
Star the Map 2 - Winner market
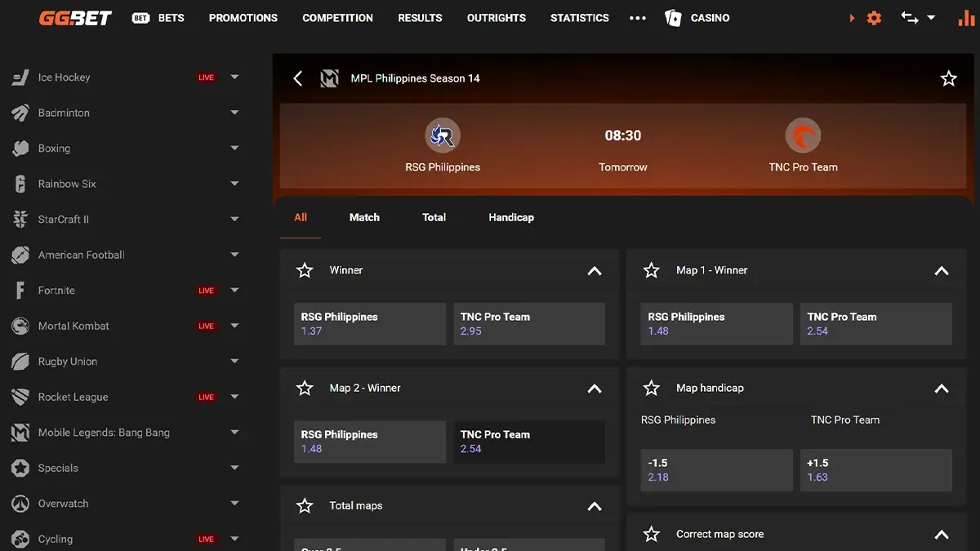pos(305,389)
